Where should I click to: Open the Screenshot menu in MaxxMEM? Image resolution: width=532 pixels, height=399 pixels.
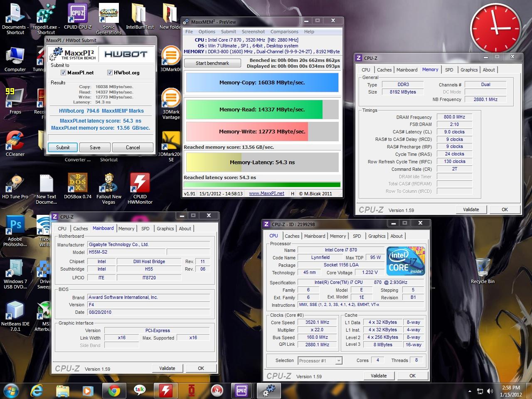tap(253, 32)
